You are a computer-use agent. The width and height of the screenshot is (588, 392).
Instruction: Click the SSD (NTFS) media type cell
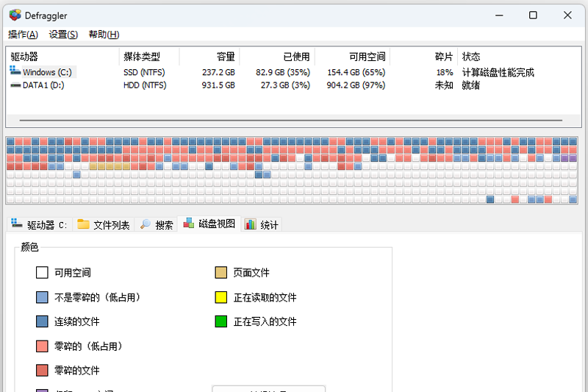[144, 72]
